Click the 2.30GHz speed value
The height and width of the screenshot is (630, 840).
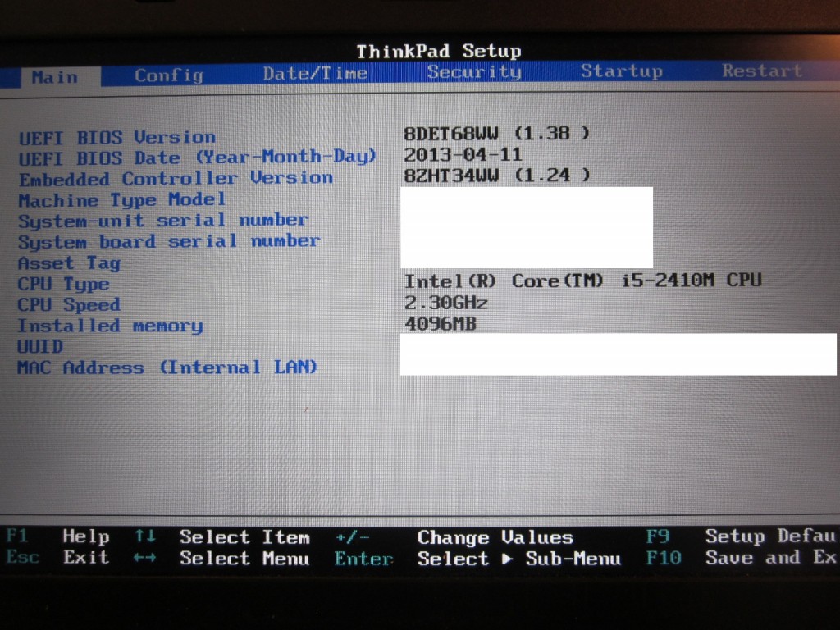point(445,303)
